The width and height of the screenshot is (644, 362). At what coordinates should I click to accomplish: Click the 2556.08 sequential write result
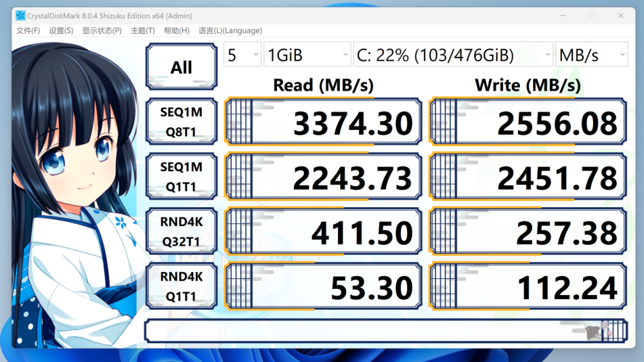528,121
